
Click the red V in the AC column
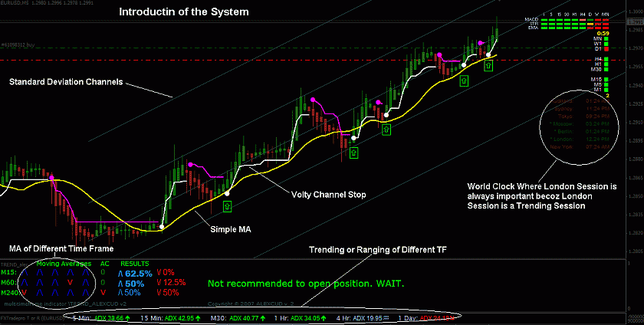point(103,293)
